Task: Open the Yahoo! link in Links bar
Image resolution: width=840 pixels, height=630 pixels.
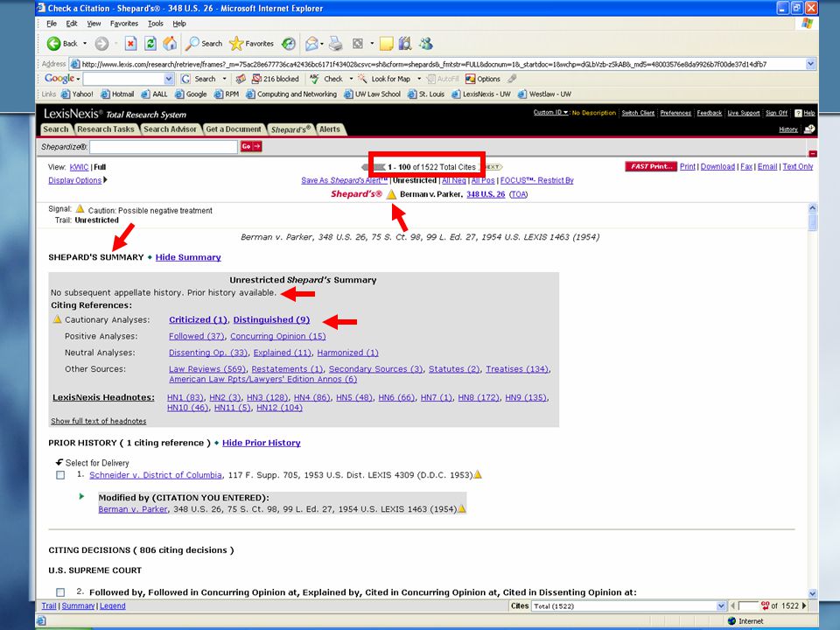Action: pyautogui.click(x=77, y=94)
